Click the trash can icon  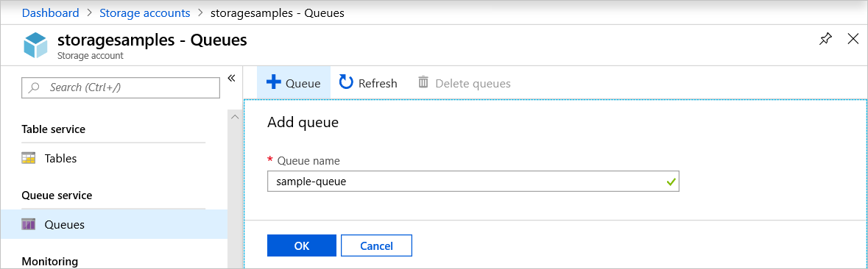423,82
